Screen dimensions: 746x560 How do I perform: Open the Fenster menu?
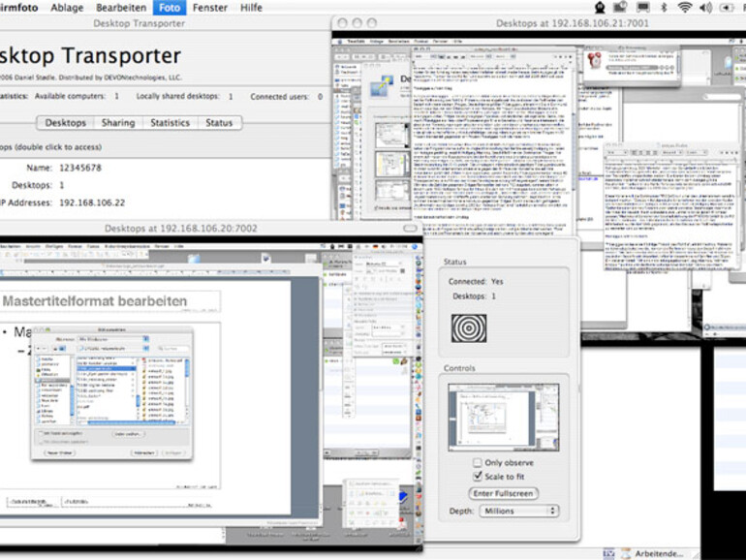pyautogui.click(x=210, y=8)
